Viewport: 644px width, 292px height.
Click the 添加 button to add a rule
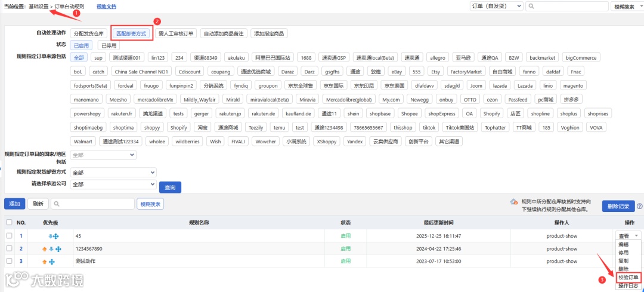(15, 204)
